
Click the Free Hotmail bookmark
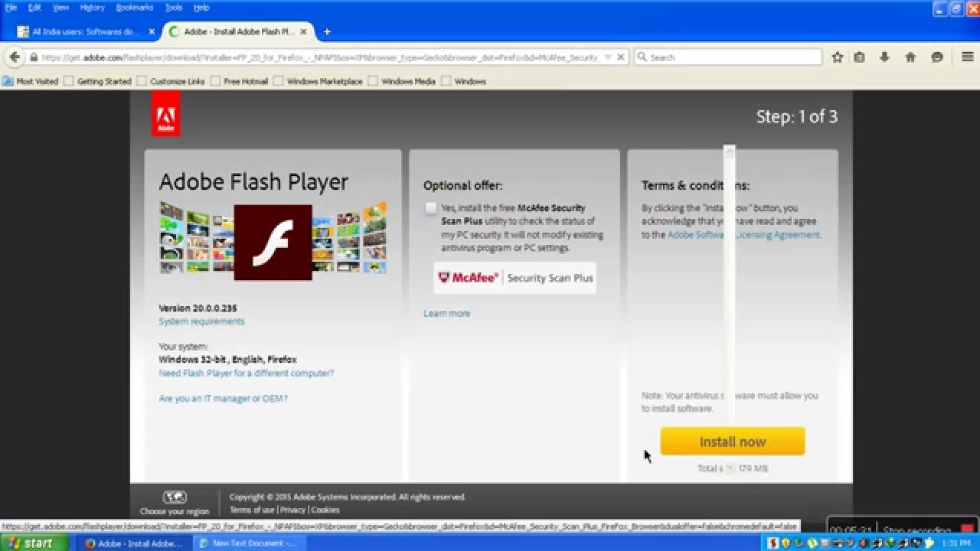(x=240, y=81)
